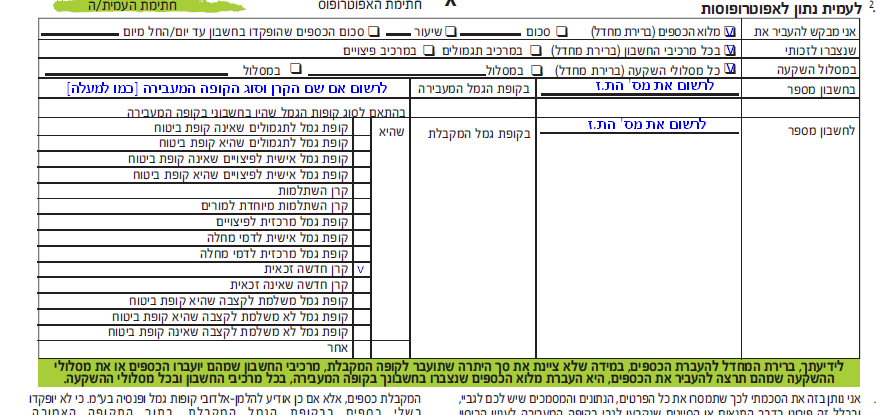This screenshot has width=876, height=415.
Task: Click the amount line after 'סכום' checkbox
Action: [490, 34]
